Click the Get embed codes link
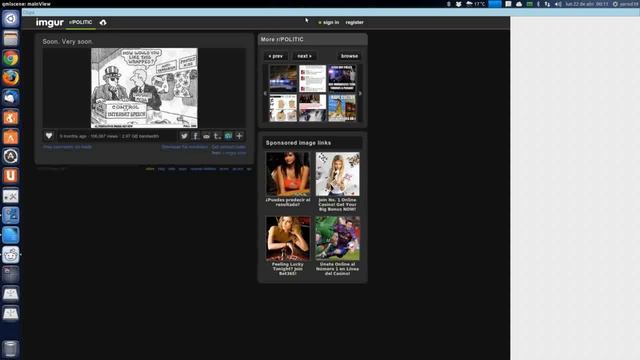 coord(229,147)
